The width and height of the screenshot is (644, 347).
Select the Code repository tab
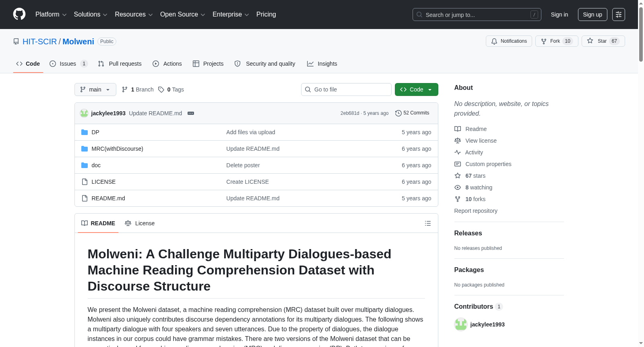(x=28, y=64)
